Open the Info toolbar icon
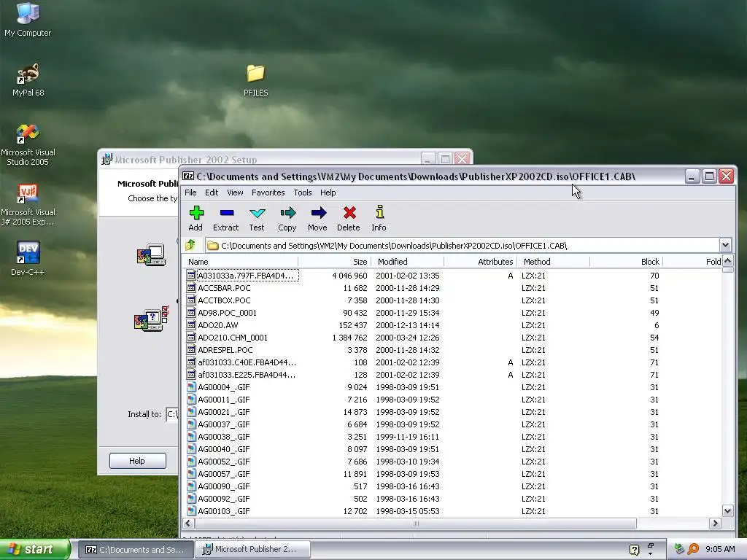The height and width of the screenshot is (560, 747). [x=379, y=212]
